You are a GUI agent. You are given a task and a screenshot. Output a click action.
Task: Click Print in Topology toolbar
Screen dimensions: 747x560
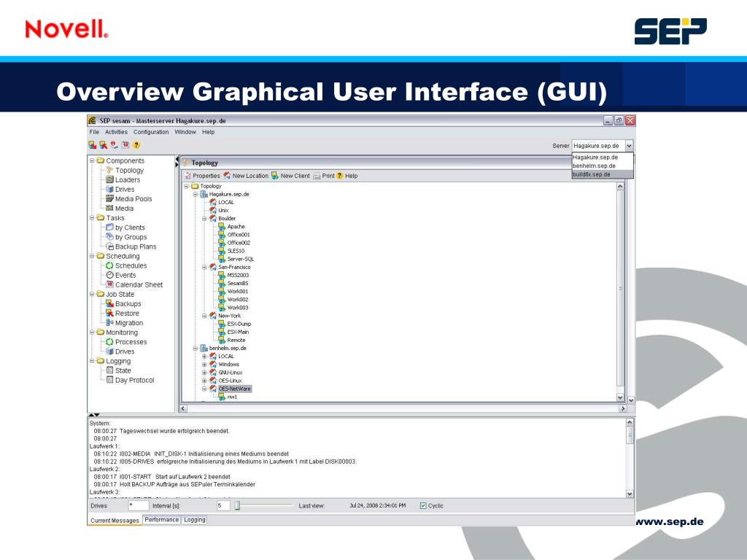tap(324, 176)
